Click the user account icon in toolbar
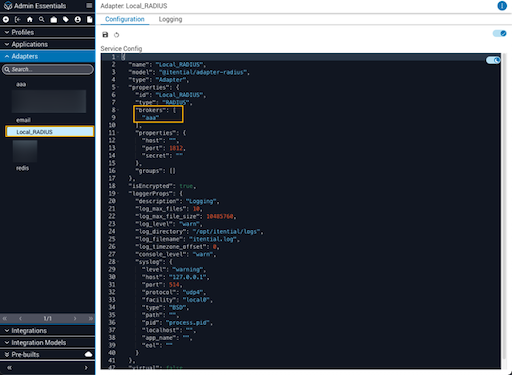The image size is (512, 375). tap(78, 20)
